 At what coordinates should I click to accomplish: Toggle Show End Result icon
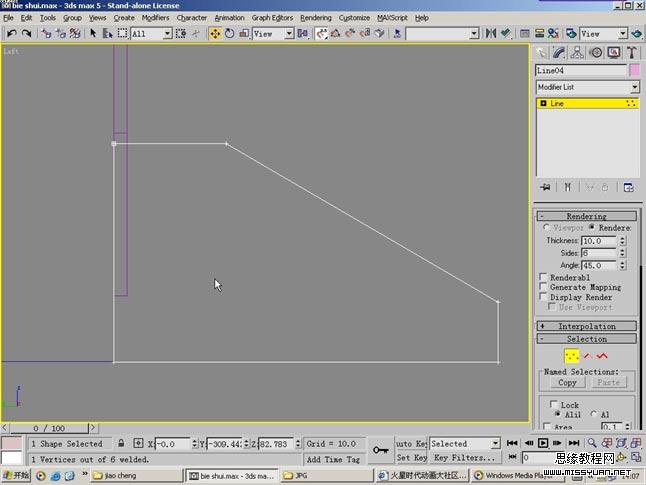(567, 187)
